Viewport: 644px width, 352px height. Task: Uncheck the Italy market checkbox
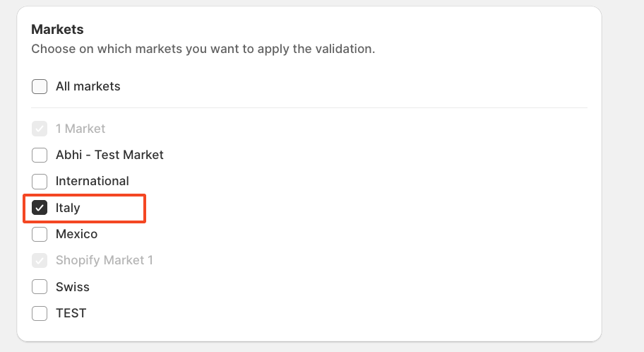point(40,208)
